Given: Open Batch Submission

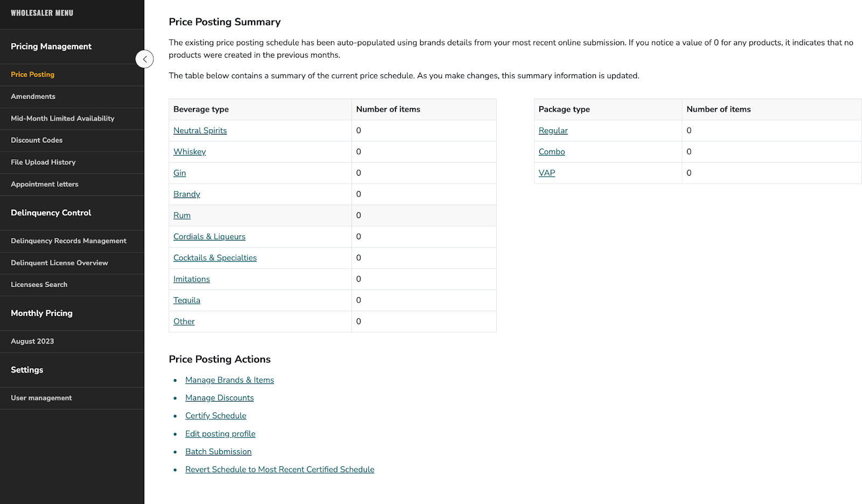Looking at the screenshot, I should point(218,451).
